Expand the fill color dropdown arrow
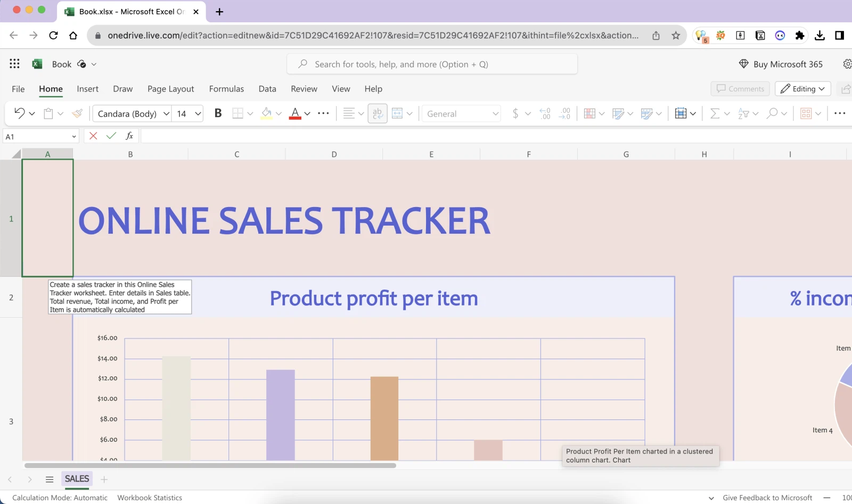Image resolution: width=852 pixels, height=504 pixels. tap(278, 113)
